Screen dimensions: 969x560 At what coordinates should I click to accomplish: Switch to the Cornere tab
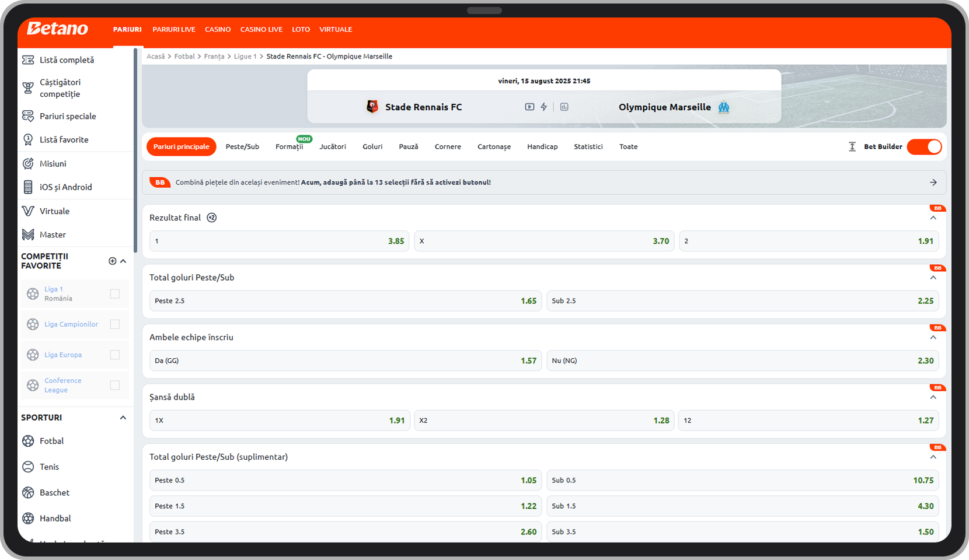[448, 146]
